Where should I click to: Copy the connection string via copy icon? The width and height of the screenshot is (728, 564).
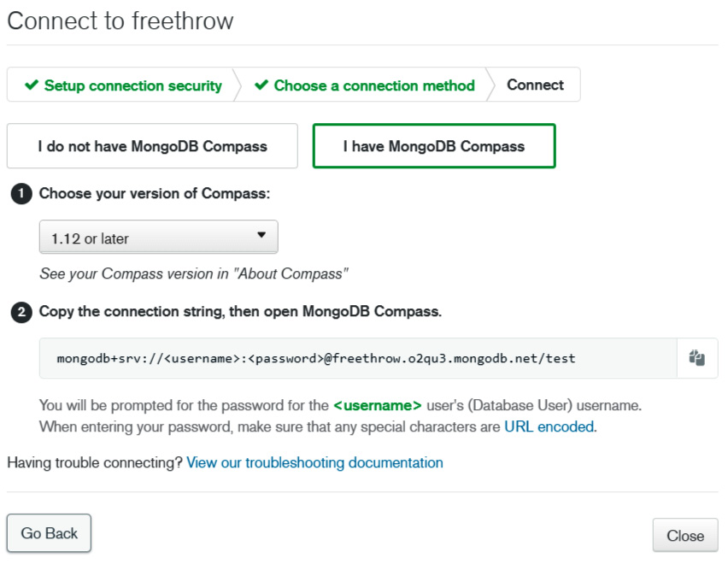[696, 358]
